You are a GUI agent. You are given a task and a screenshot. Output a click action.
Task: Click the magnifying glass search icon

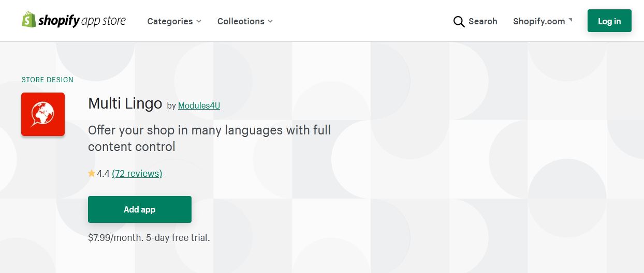459,21
